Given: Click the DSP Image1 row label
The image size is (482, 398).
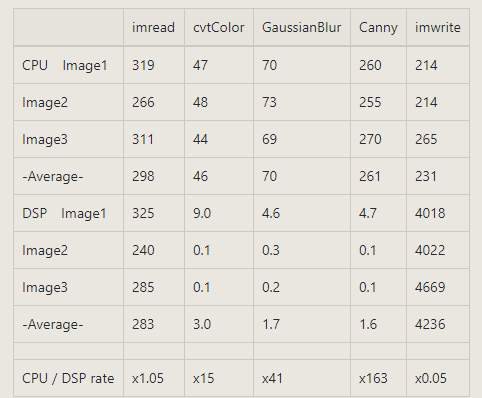Looking at the screenshot, I should coord(64,213).
